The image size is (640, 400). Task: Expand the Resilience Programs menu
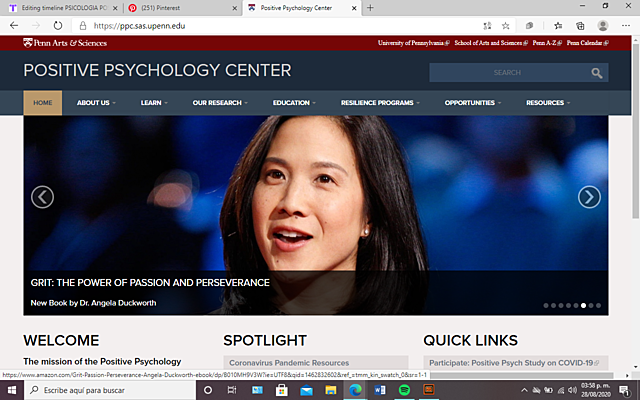click(x=380, y=103)
